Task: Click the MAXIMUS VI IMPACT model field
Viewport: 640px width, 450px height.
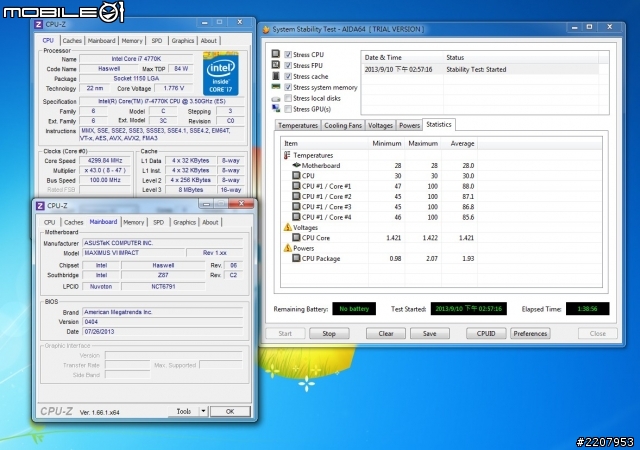Action: point(133,253)
